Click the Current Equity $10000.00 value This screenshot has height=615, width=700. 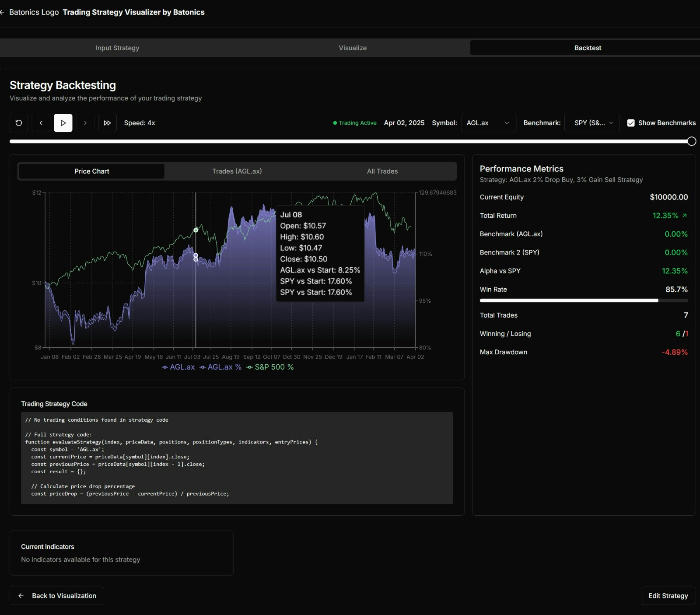coord(668,197)
